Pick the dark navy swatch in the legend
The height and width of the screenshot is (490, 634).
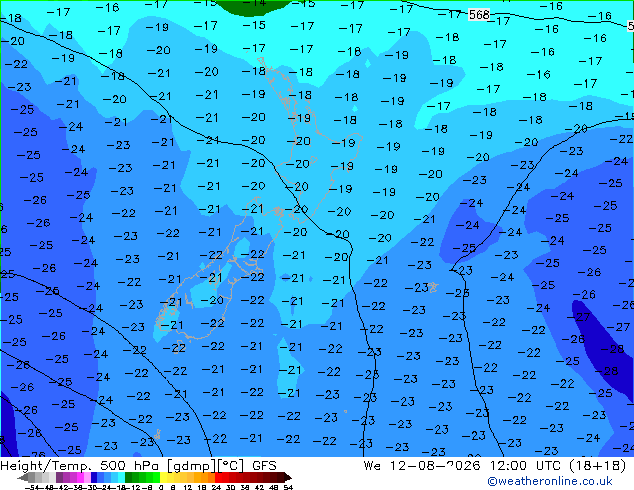coord(94,477)
